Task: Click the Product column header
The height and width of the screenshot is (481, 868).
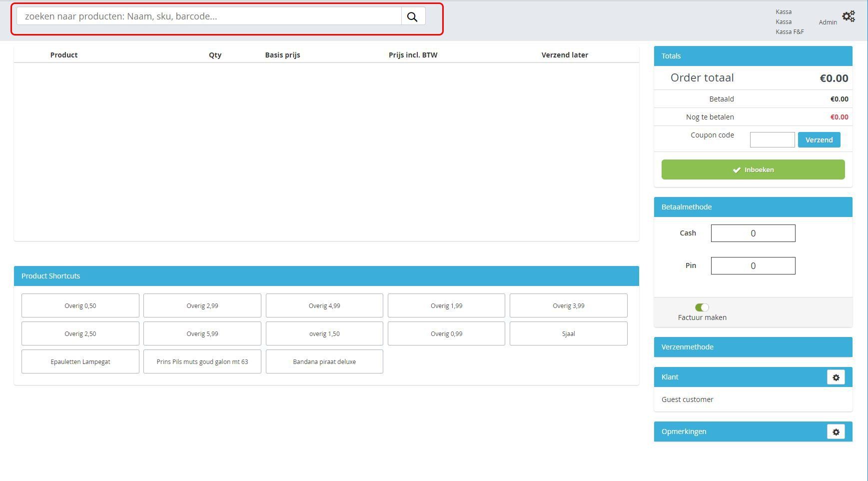Action: click(x=64, y=55)
